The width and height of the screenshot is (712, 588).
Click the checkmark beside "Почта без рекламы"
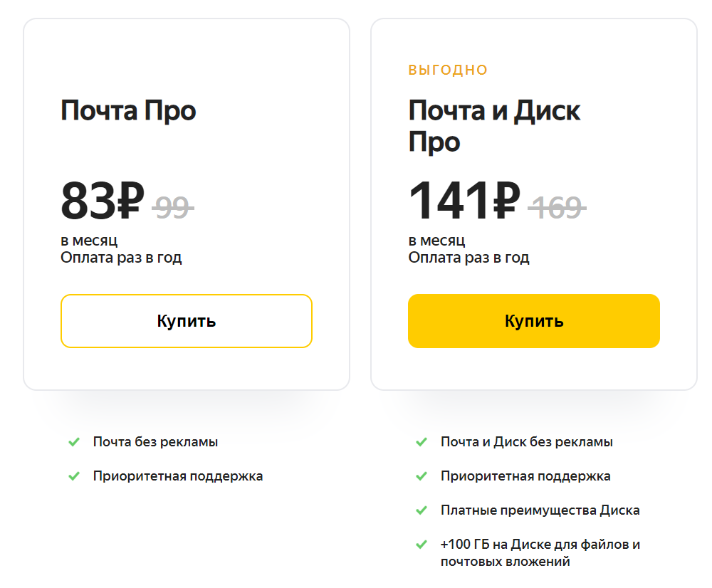point(74,441)
